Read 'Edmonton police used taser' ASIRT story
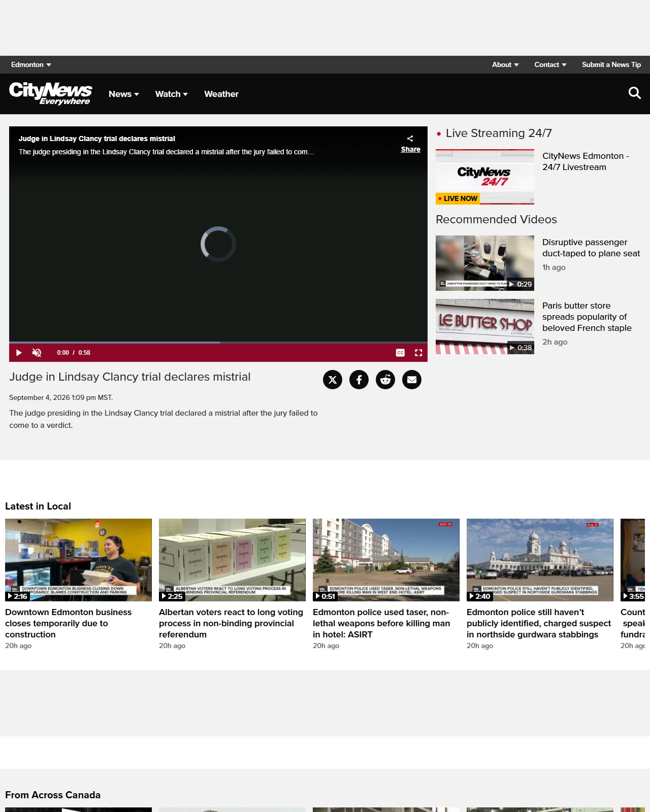The height and width of the screenshot is (812, 650). point(381,623)
